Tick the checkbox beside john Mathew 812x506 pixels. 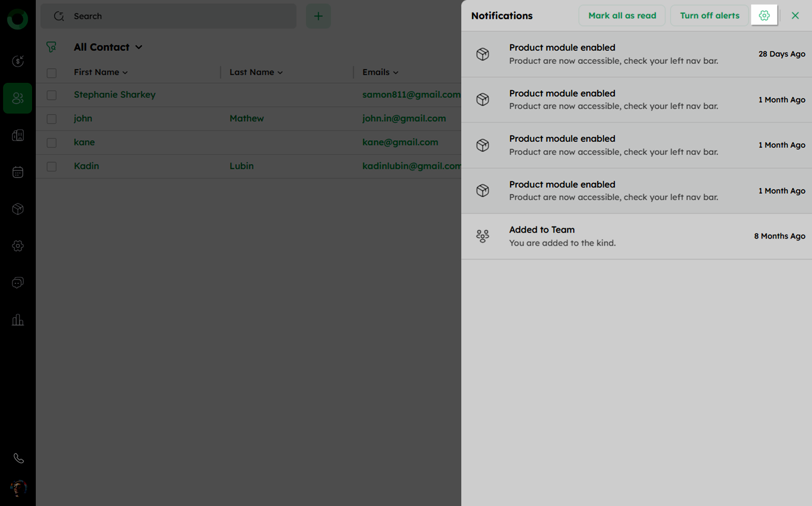[52, 119]
